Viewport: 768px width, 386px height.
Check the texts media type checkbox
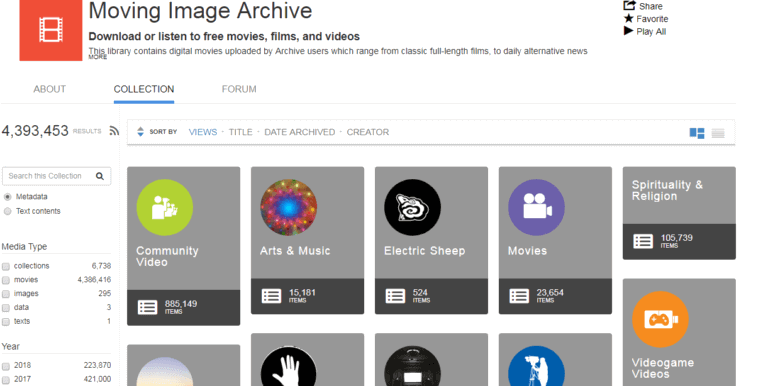click(x=6, y=322)
